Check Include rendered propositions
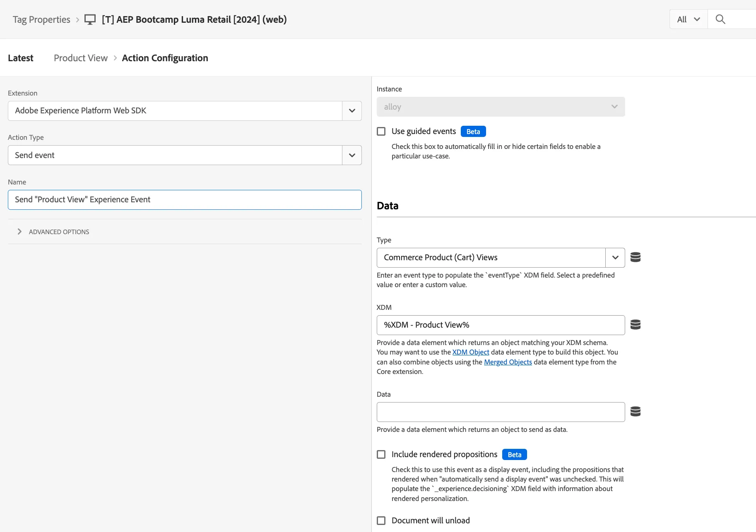This screenshot has height=532, width=756. click(x=381, y=454)
